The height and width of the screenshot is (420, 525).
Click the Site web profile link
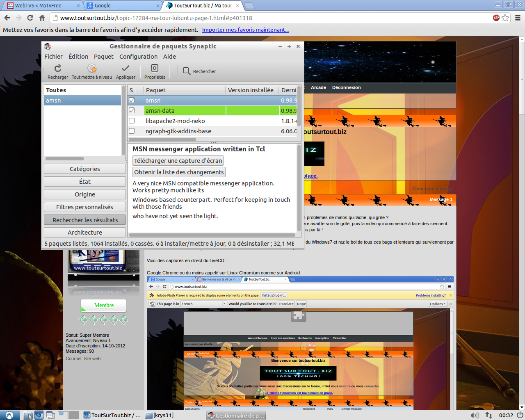tap(92, 358)
